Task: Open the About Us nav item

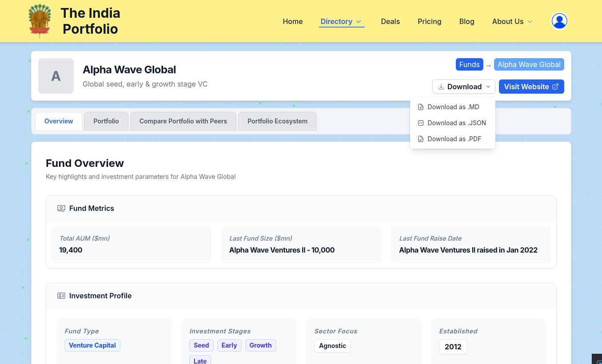Action: pos(508,21)
